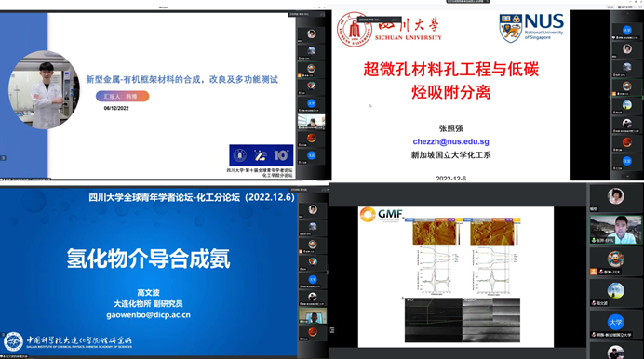644x359 pixels.
Task: Expand participant list upward with the top chevron
Action: pos(627,14)
